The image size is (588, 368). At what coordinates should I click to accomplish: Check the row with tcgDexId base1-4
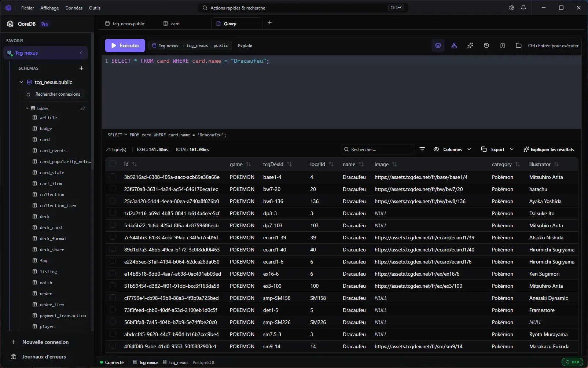pyautogui.click(x=113, y=177)
